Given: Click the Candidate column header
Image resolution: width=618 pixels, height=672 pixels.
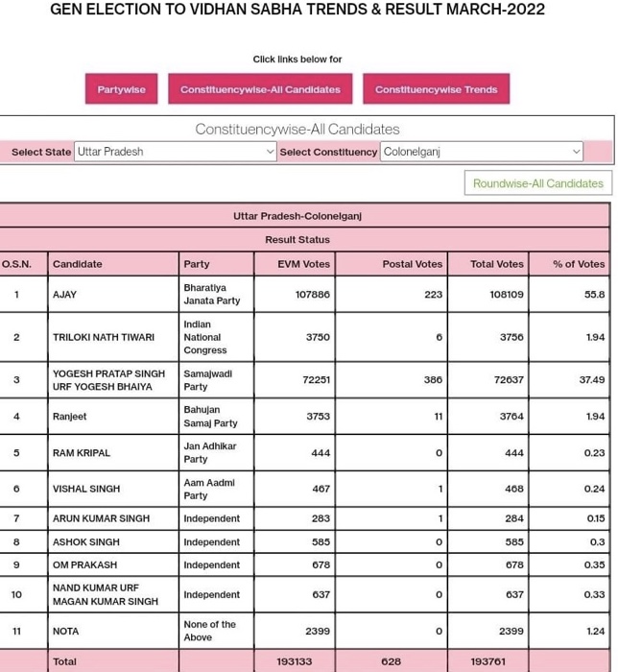Looking at the screenshot, I should tap(78, 264).
